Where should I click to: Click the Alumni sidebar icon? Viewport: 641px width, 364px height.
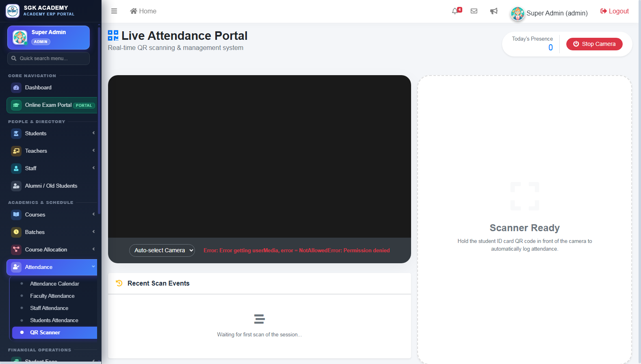[16, 186]
